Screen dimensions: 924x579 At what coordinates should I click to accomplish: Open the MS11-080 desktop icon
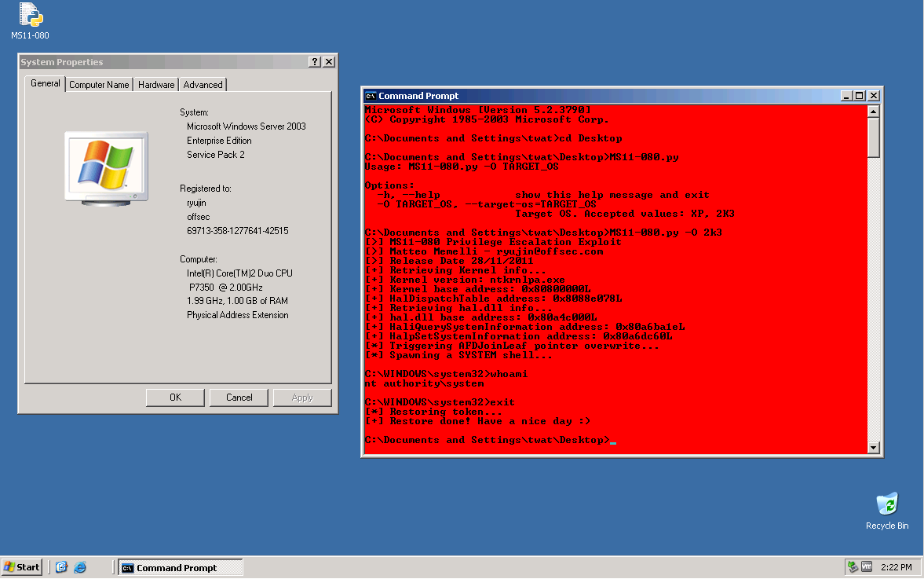click(29, 16)
